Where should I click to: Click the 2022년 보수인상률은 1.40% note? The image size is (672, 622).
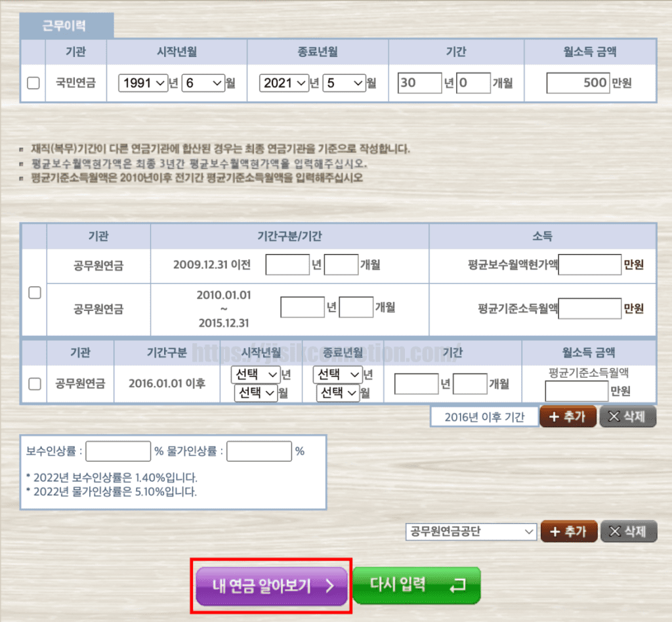click(x=112, y=478)
